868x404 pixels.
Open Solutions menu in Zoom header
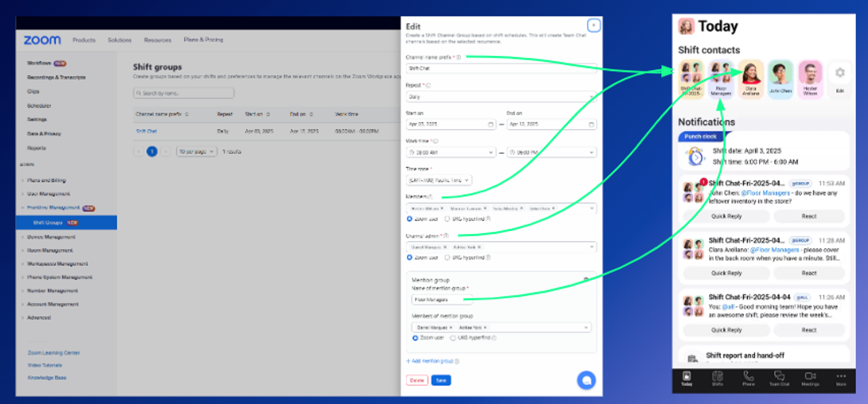(x=120, y=40)
